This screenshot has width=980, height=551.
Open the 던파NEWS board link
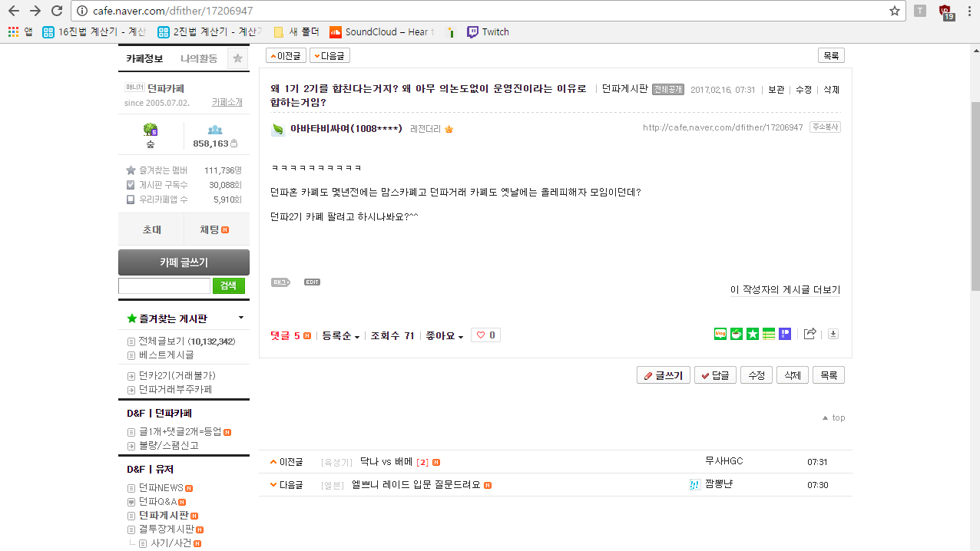161,488
